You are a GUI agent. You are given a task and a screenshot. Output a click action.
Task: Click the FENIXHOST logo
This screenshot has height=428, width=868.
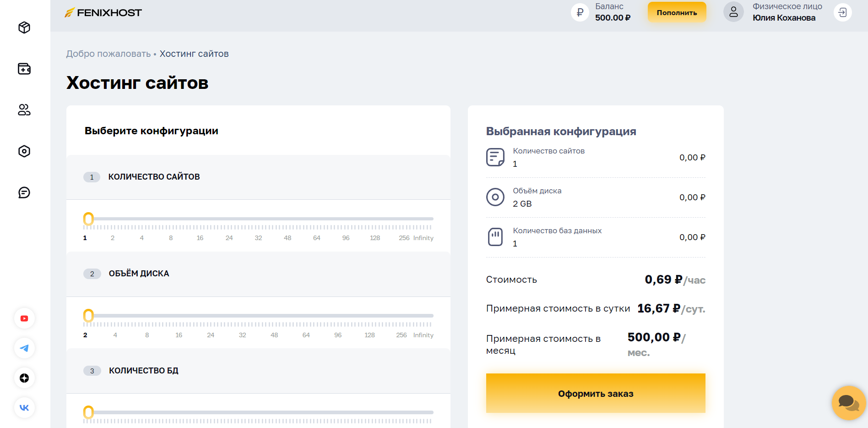103,13
